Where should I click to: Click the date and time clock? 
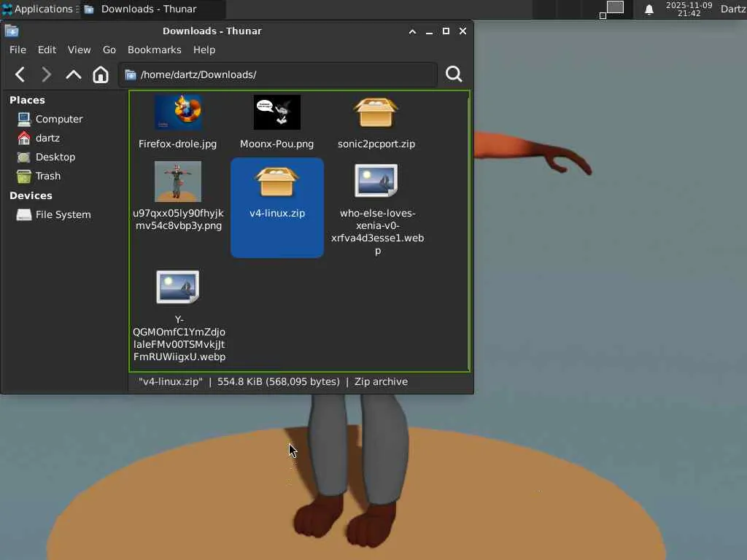pos(689,9)
